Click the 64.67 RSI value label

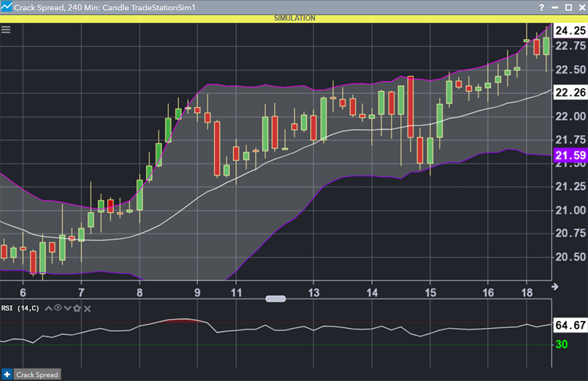click(570, 324)
